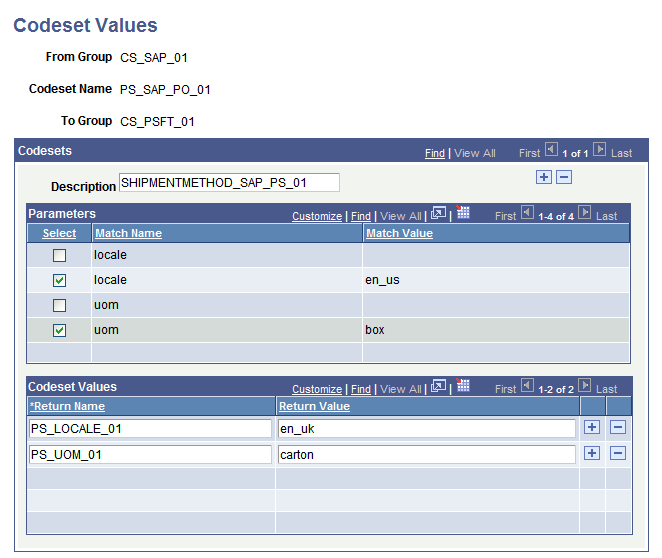662x558 pixels.
Task: Add a new Codesets row with plus icon
Action: 544,177
